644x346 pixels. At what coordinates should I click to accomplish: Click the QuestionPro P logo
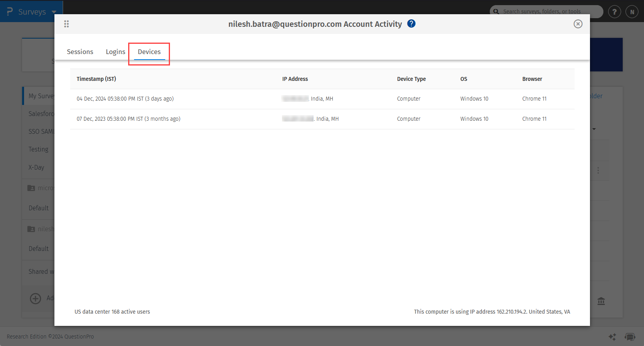10,11
